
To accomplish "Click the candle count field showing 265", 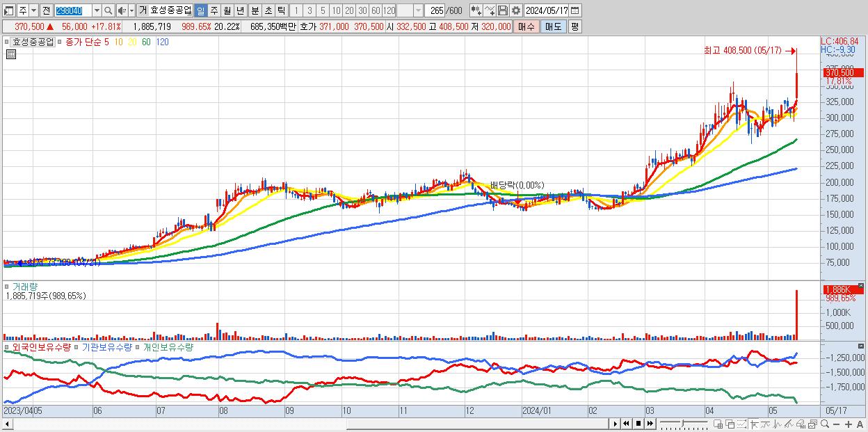I will click(435, 10).
